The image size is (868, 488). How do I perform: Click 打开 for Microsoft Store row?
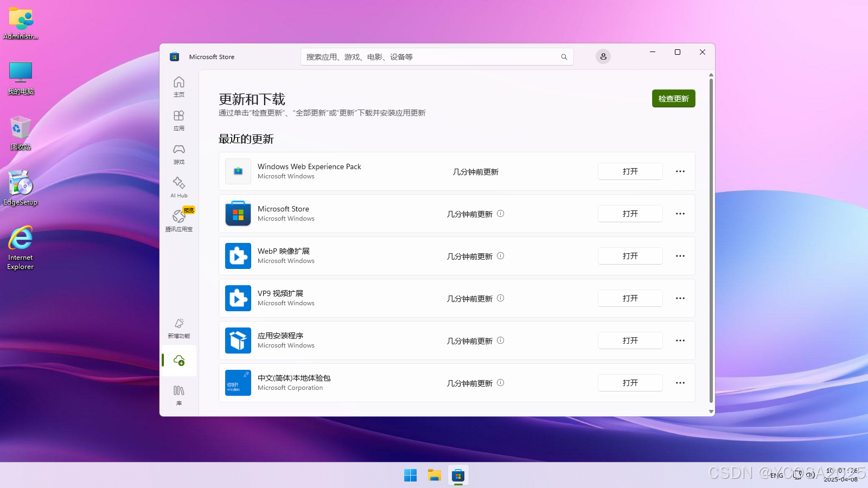pyautogui.click(x=630, y=214)
